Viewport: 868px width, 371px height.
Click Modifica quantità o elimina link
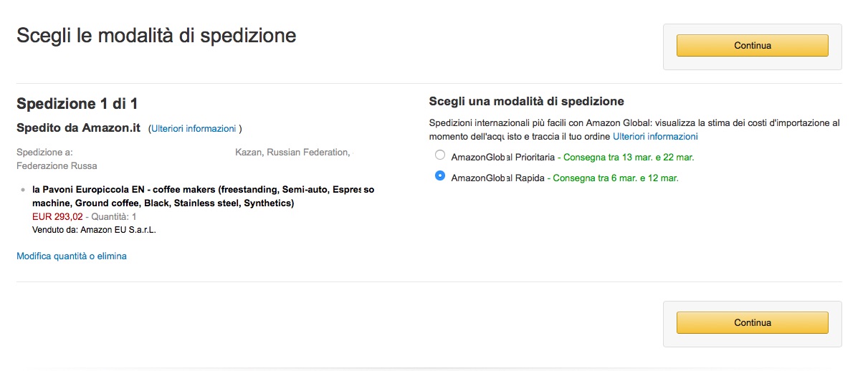[x=72, y=256]
